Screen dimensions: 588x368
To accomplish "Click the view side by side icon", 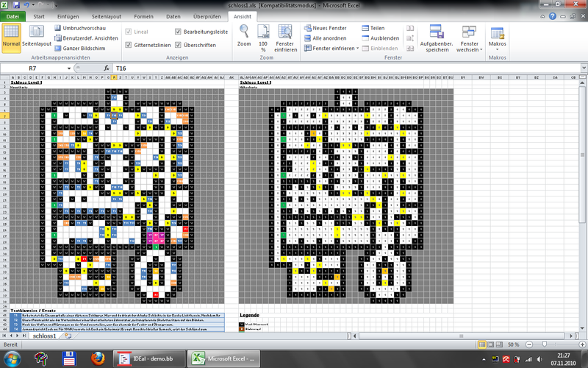I will [410, 28].
